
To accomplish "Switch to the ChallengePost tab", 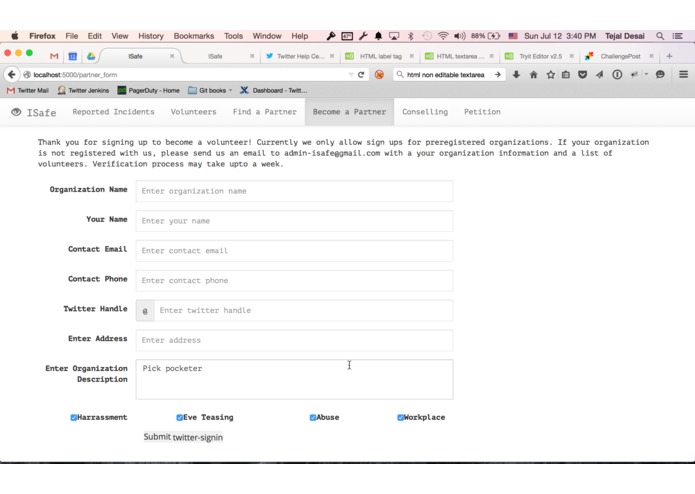I will click(x=620, y=56).
